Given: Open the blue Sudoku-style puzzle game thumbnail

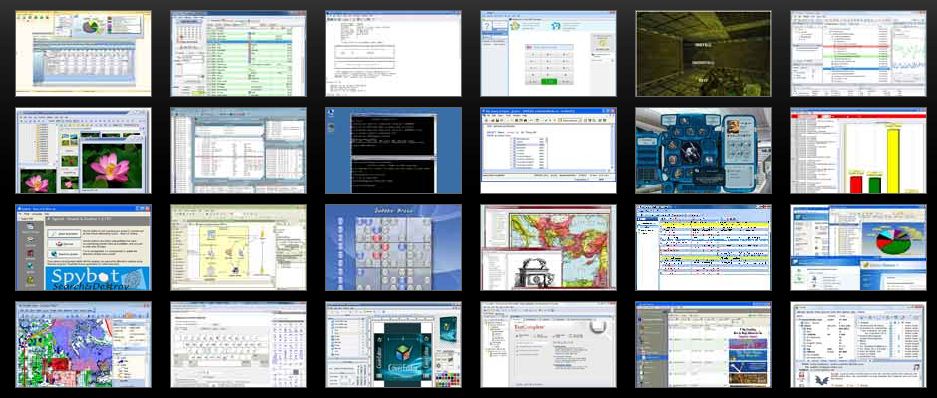Looking at the screenshot, I should pyautogui.click(x=393, y=248).
